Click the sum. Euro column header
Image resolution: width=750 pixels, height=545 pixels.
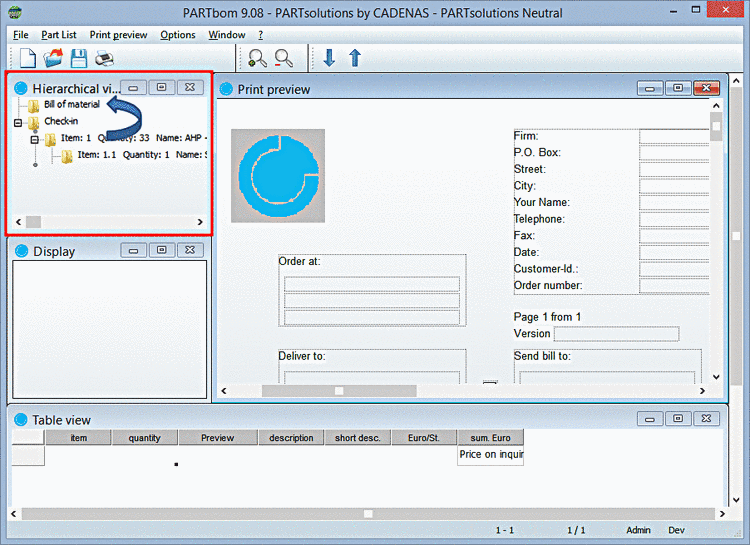click(x=490, y=438)
